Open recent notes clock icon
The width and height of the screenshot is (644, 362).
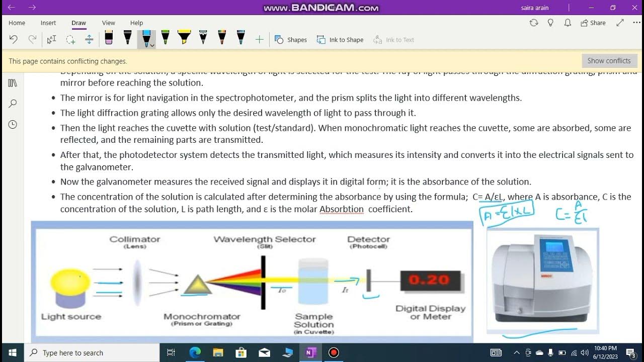point(13,125)
